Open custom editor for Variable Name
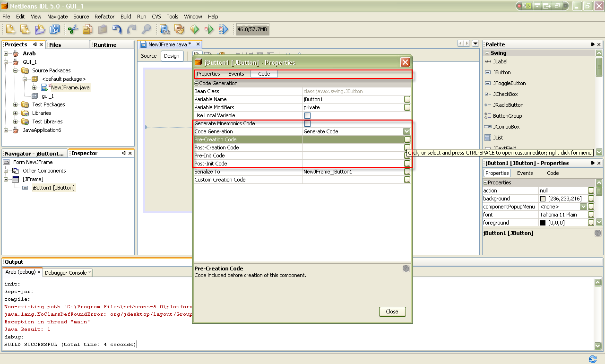The height and width of the screenshot is (364, 605). click(x=407, y=99)
